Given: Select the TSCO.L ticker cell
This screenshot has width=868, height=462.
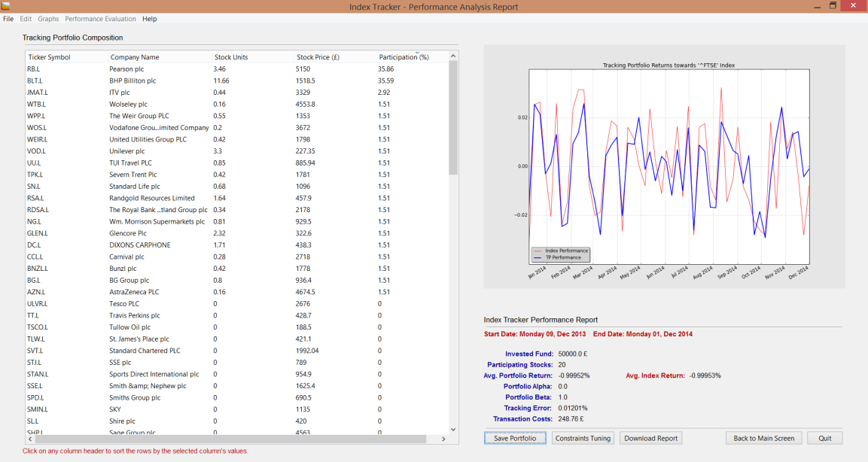Looking at the screenshot, I should point(38,327).
